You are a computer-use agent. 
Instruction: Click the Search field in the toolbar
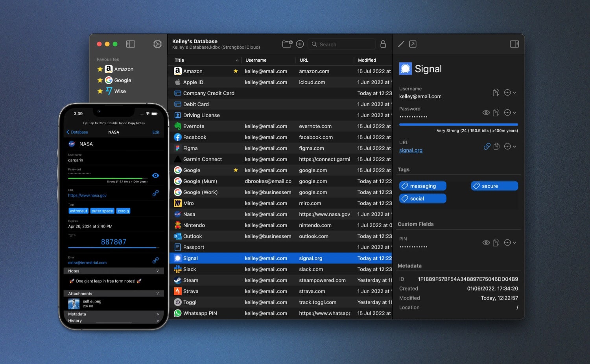click(x=342, y=44)
